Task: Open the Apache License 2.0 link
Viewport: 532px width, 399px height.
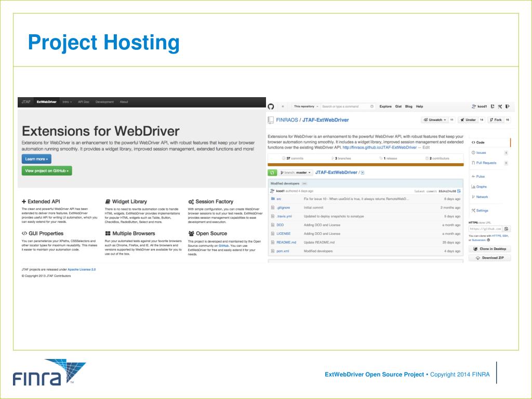Action: (82, 270)
